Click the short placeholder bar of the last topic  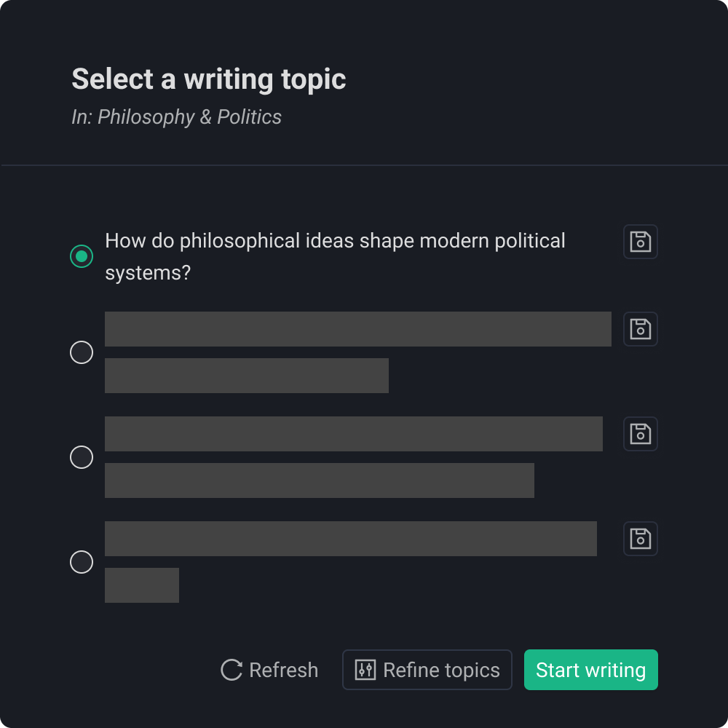click(x=142, y=585)
